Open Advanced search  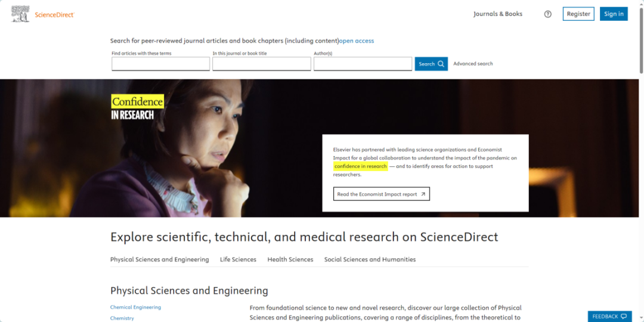(473, 64)
